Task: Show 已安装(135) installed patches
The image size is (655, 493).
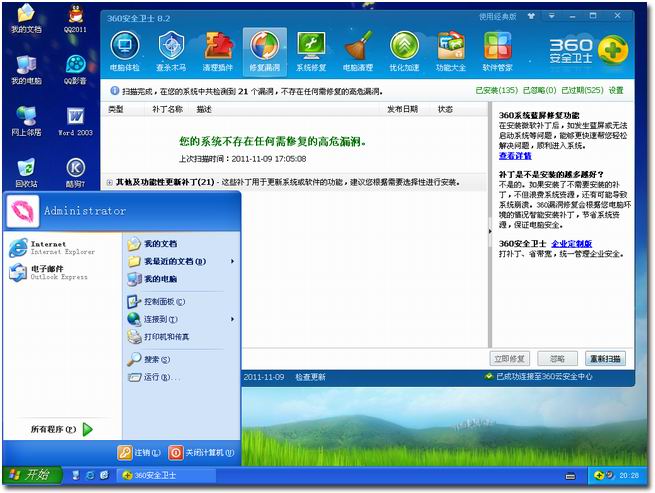Action: coord(497,90)
